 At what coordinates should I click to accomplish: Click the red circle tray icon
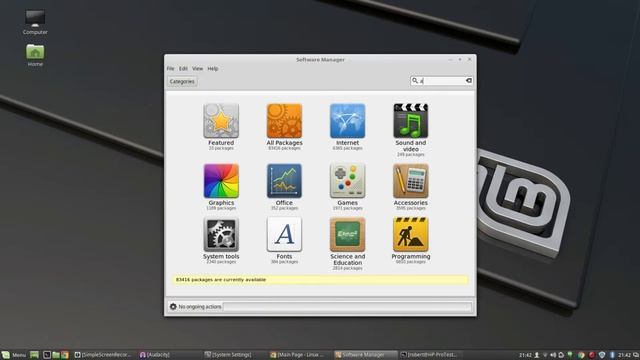591,355
